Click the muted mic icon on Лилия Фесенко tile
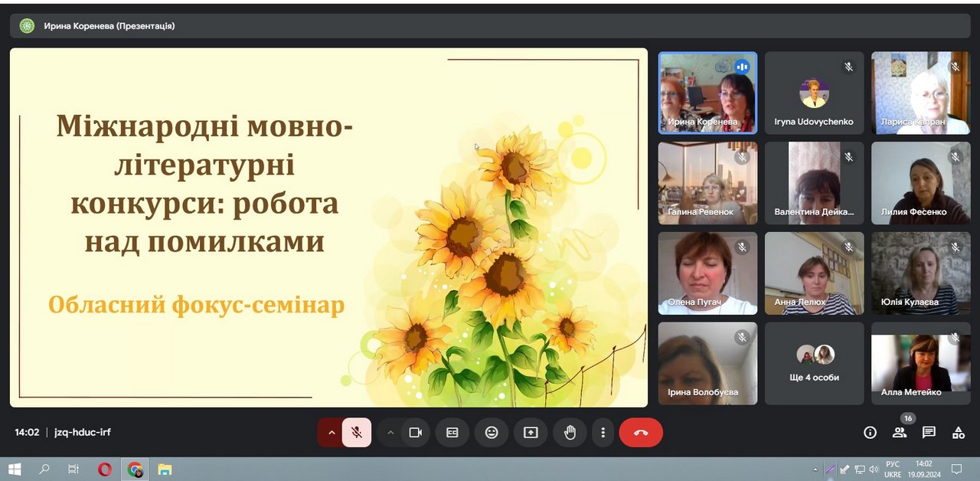The image size is (980, 481). (955, 157)
